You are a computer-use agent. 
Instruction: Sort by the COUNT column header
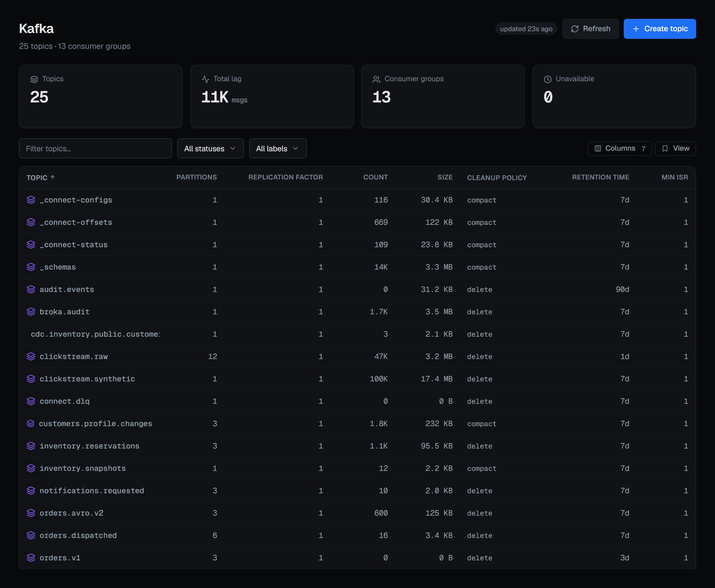pos(375,177)
